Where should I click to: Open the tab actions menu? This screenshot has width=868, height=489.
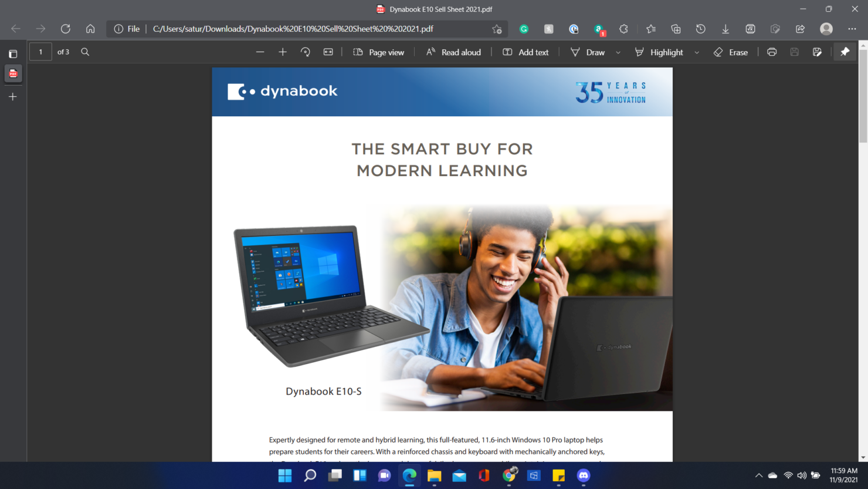tap(13, 53)
